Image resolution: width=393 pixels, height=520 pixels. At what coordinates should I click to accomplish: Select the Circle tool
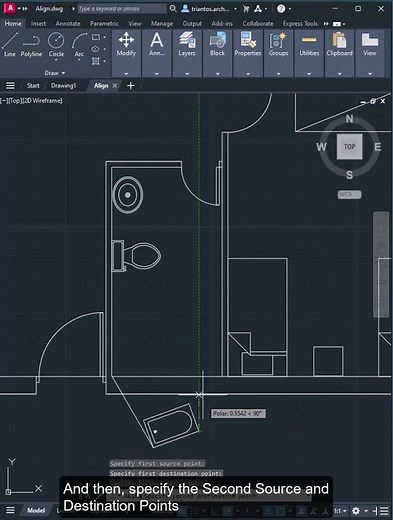click(56, 41)
